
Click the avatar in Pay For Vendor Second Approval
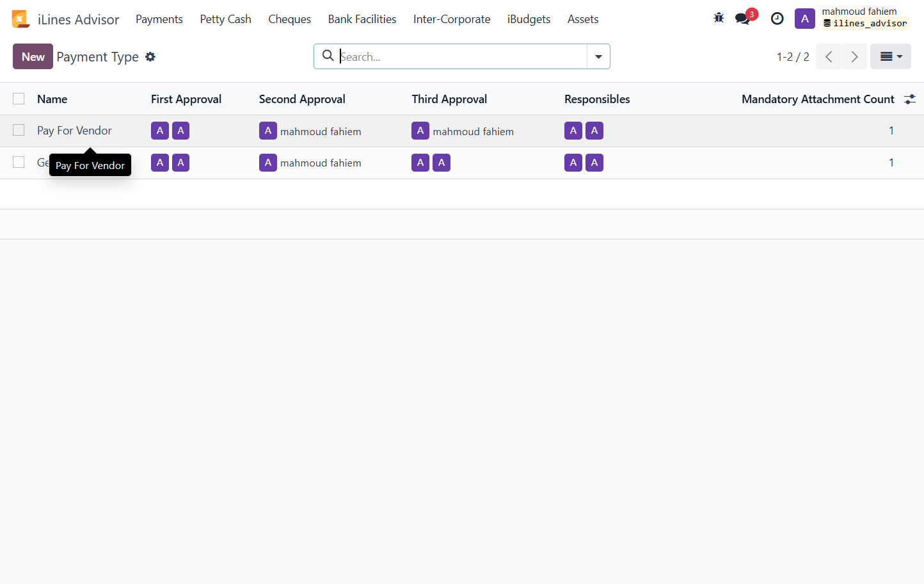click(x=268, y=131)
